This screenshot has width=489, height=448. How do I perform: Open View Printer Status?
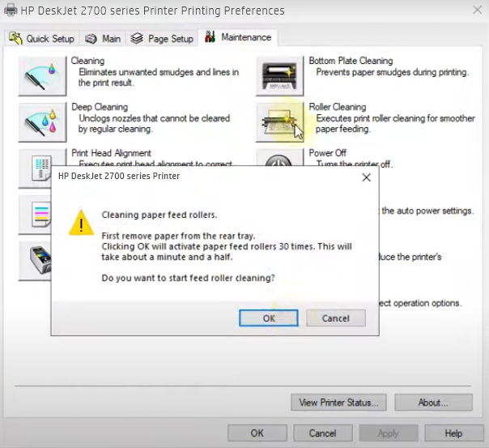pos(338,403)
